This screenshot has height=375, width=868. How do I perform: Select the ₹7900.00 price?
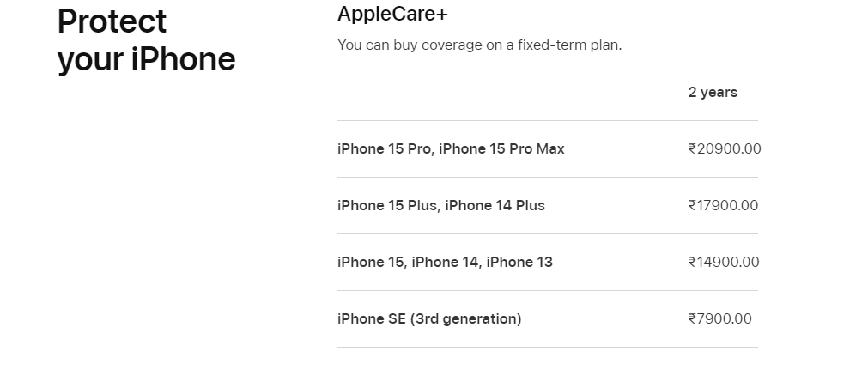720,318
